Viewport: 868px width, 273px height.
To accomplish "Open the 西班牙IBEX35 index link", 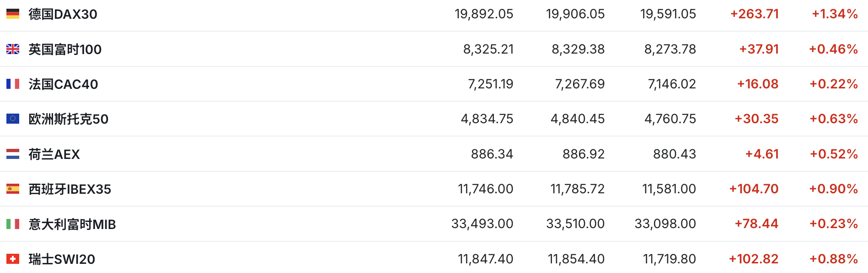I will [70, 189].
